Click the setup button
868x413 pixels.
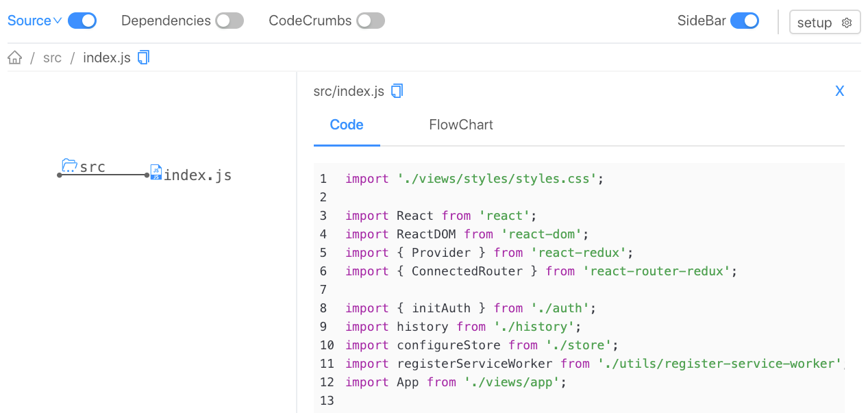(x=825, y=22)
